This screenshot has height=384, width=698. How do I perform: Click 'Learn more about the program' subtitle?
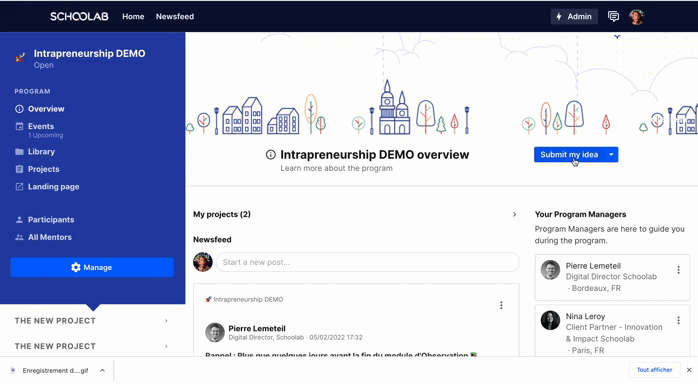(337, 168)
